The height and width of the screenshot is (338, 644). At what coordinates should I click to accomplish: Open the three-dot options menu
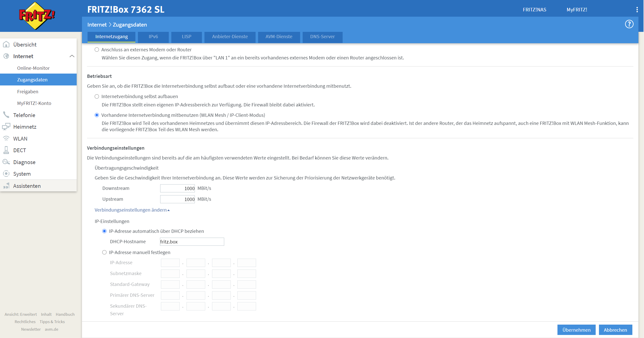(x=637, y=10)
